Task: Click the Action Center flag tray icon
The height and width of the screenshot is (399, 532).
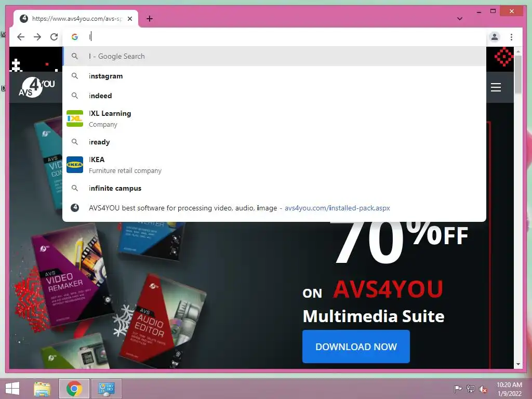Action: point(458,389)
